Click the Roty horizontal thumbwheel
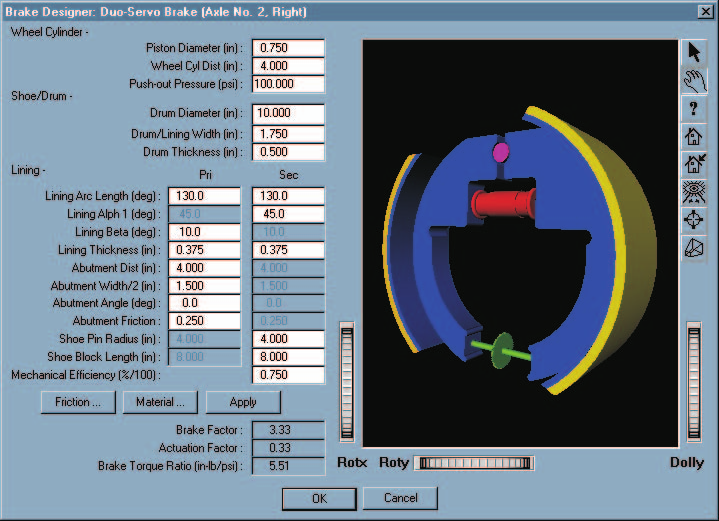Screen dimensions: 719x521 pos(474,463)
